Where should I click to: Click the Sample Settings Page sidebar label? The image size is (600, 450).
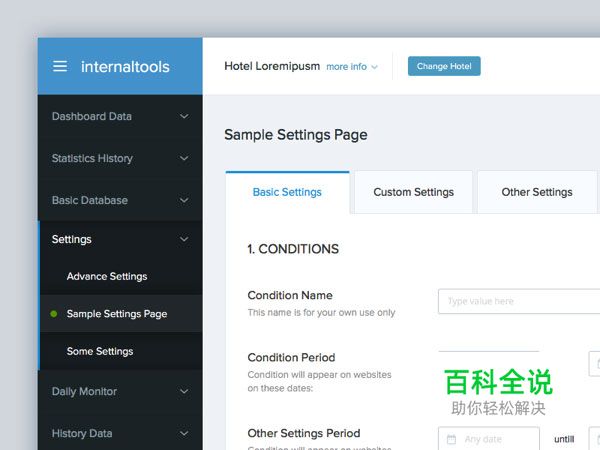coord(117,314)
